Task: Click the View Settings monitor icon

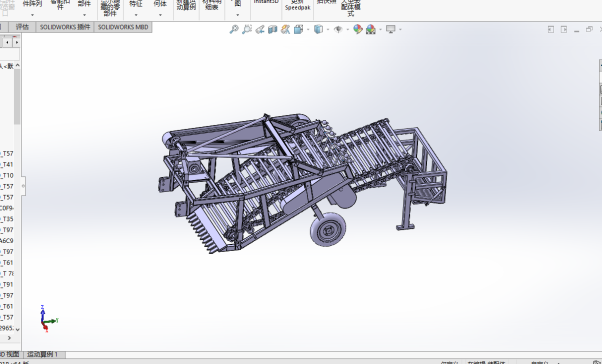Action: (391, 29)
